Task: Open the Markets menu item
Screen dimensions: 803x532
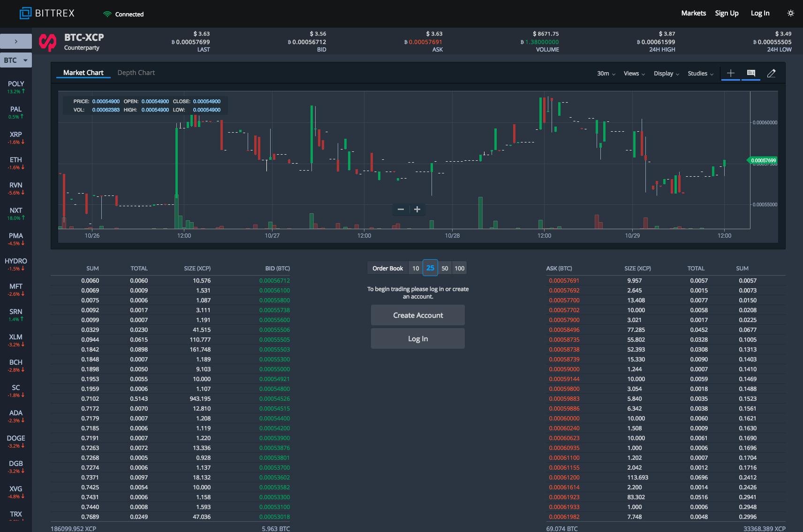Action: pyautogui.click(x=694, y=13)
